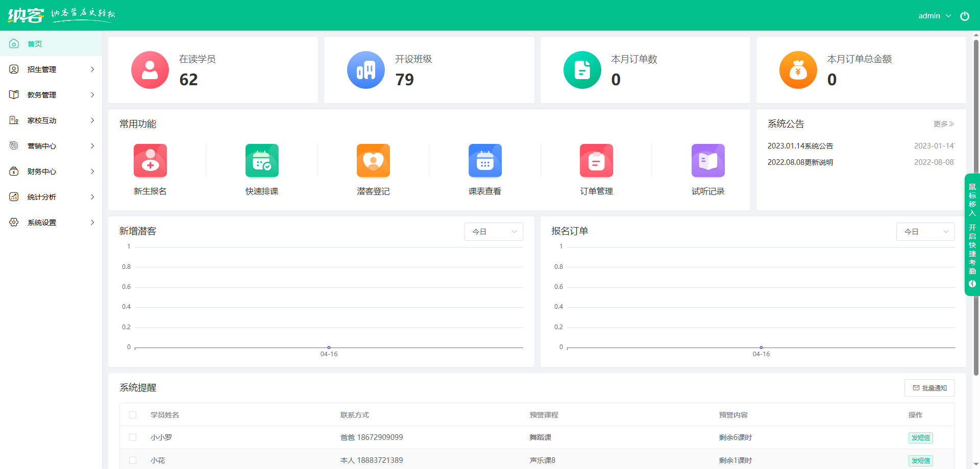Click the page vertical scrollbar
This screenshot has height=469, width=980.
(x=976, y=207)
